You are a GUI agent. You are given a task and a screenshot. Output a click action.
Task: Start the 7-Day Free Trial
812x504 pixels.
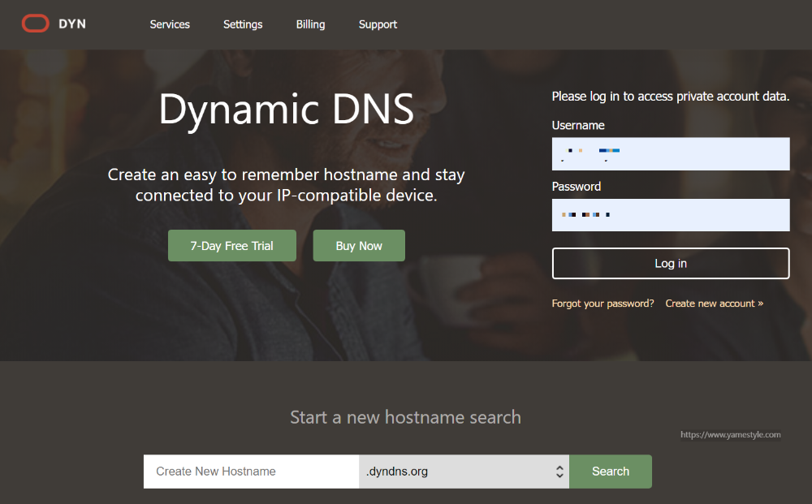pyautogui.click(x=232, y=246)
